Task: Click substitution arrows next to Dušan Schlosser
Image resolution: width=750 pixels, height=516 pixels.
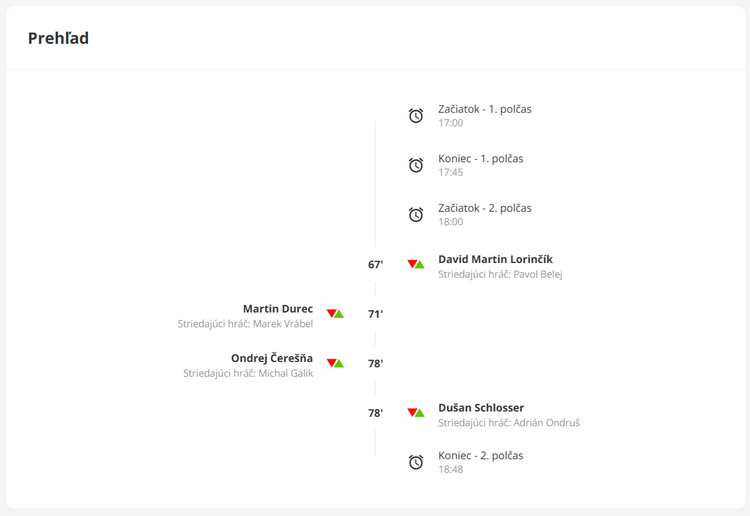Action: 416,412
